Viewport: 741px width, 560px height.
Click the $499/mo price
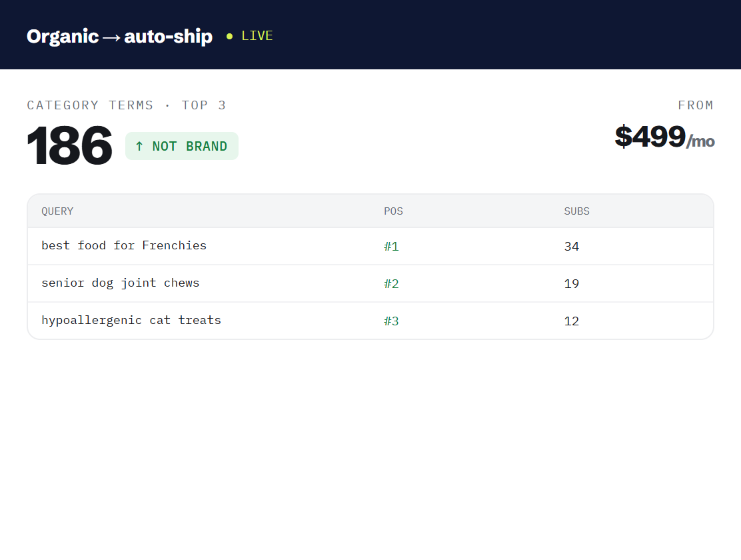[664, 137]
